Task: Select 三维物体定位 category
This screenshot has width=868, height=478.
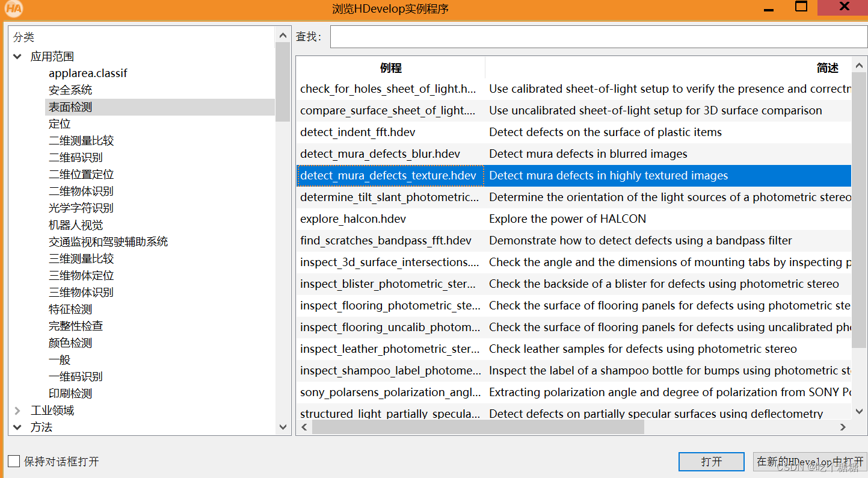Action: (x=81, y=276)
